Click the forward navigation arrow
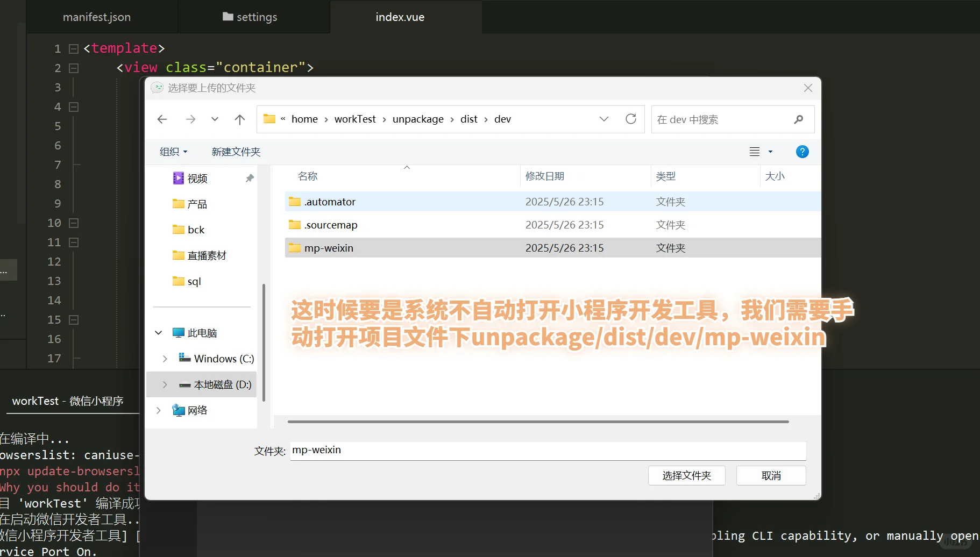980x557 pixels. [x=190, y=119]
